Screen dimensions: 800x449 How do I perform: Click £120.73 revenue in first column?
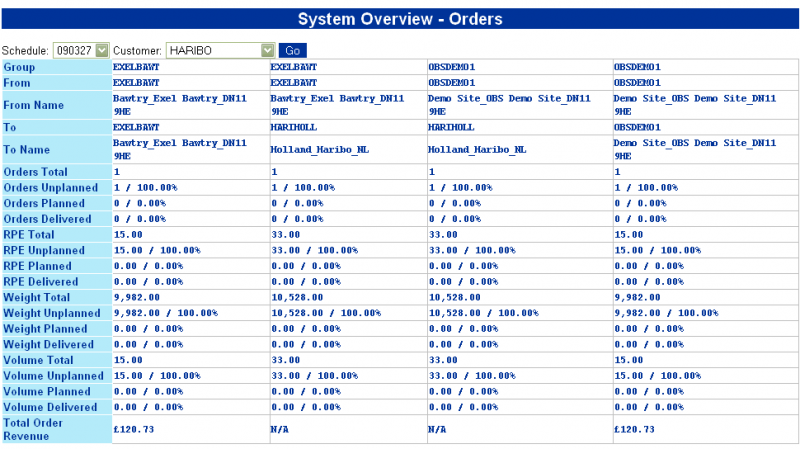[x=134, y=430]
